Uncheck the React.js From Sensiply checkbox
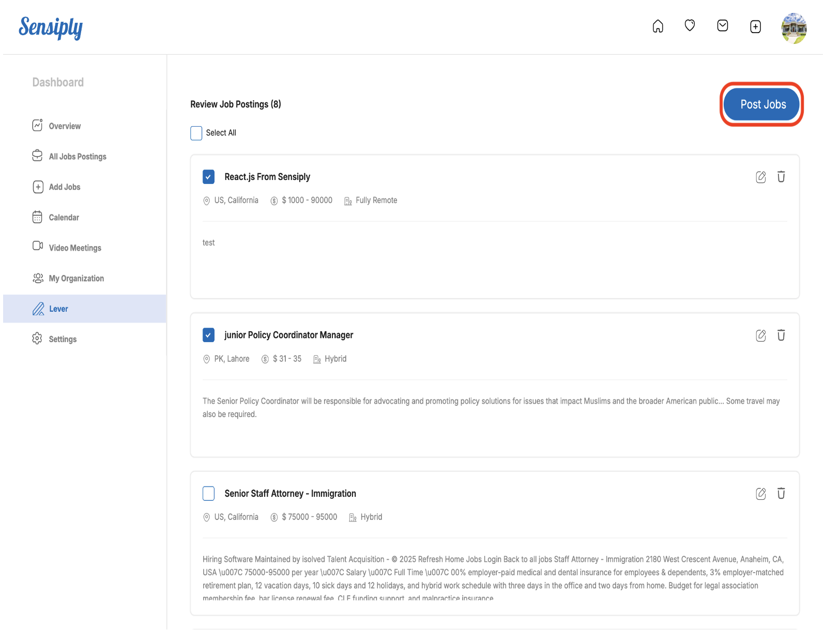Image resolution: width=825 pixels, height=644 pixels. tap(208, 177)
